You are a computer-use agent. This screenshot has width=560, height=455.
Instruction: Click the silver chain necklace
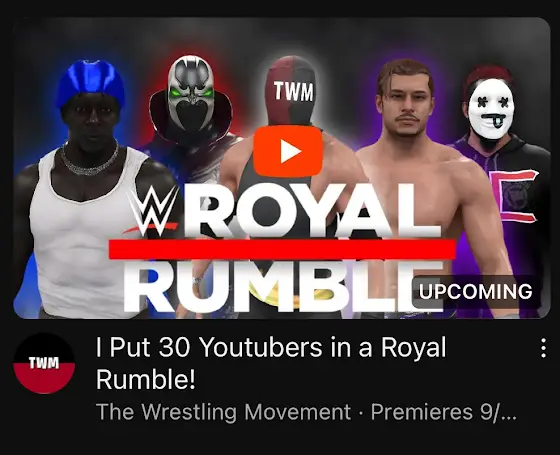pos(89,161)
